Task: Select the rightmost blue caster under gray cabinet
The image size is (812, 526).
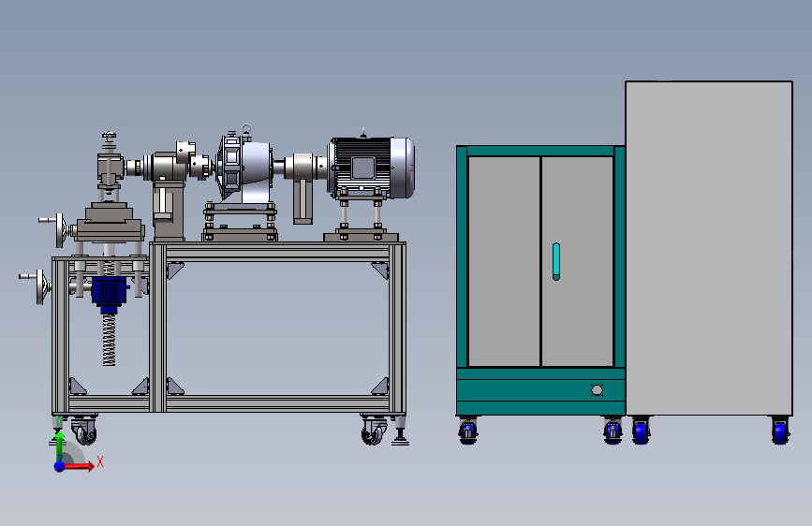Action: coord(780,431)
